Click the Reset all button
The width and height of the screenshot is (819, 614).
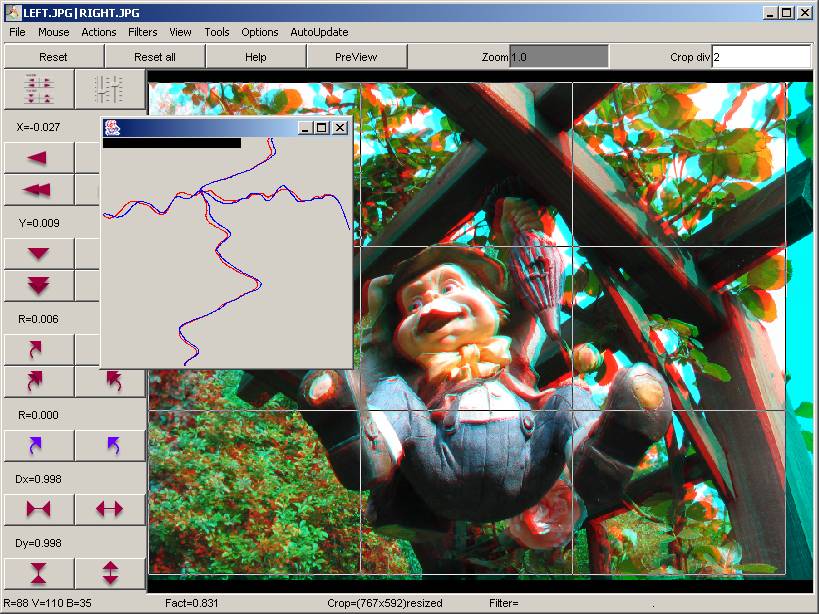pos(155,57)
